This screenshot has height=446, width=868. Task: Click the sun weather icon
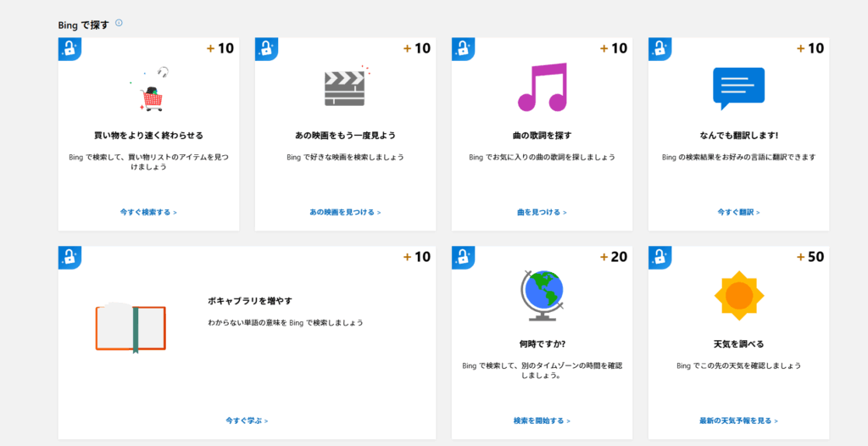click(x=738, y=295)
